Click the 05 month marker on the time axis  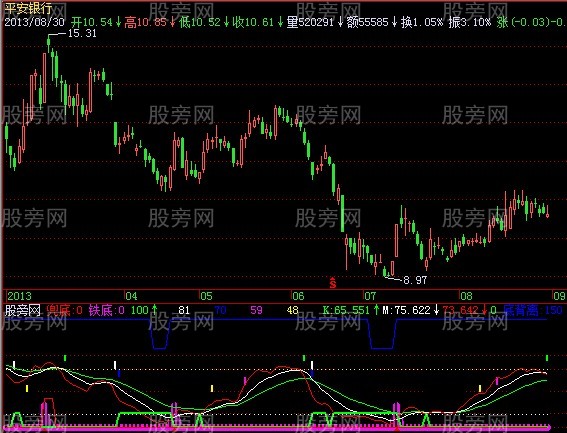tap(206, 296)
